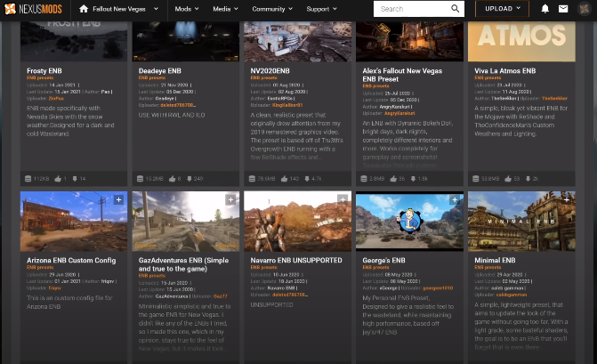Screen dimensions: 597x364
Task: Open the Frosty ENB mod title
Action: pos(44,71)
